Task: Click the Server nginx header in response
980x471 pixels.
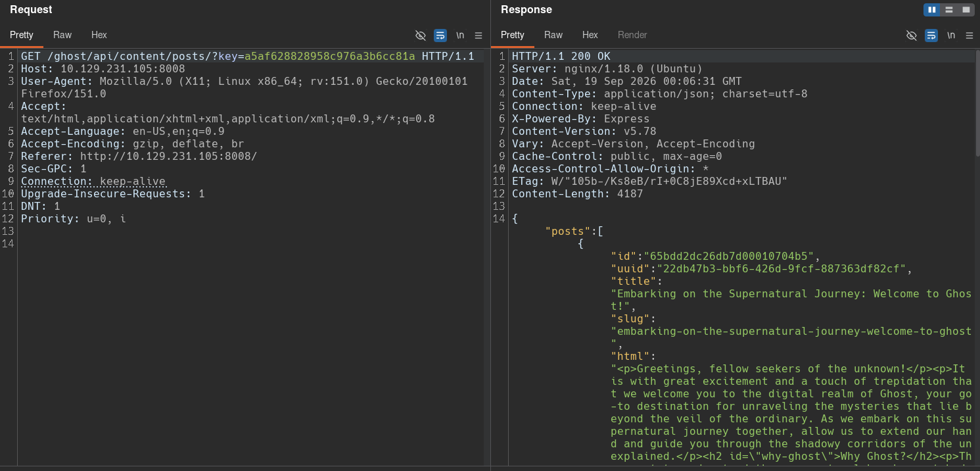Action: [607, 68]
